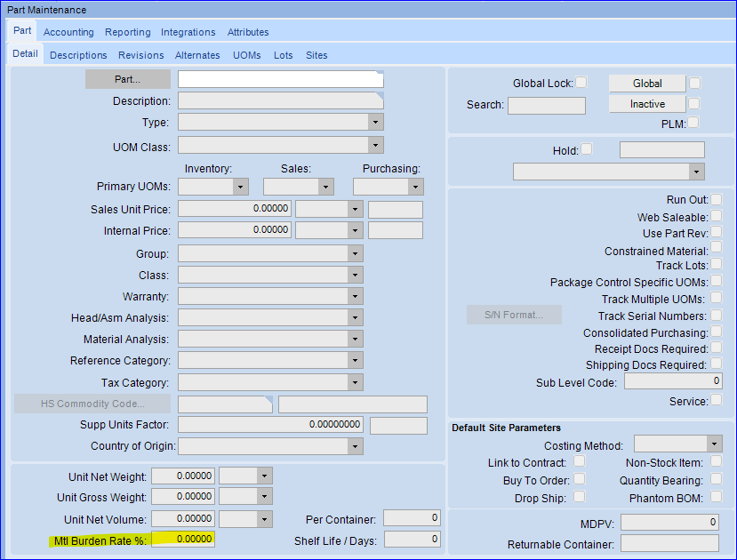Enable the Run Out checkbox
Screen dimensions: 737x560
[x=717, y=199]
